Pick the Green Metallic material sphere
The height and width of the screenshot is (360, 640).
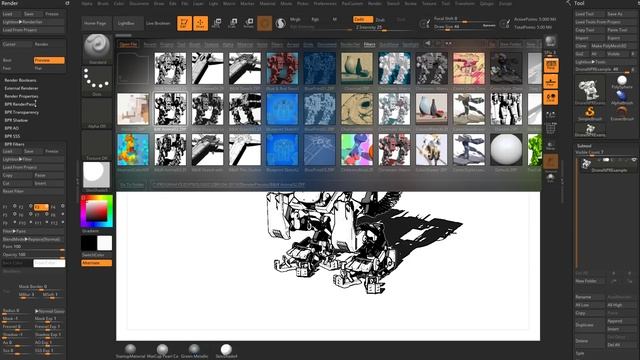pos(194,351)
